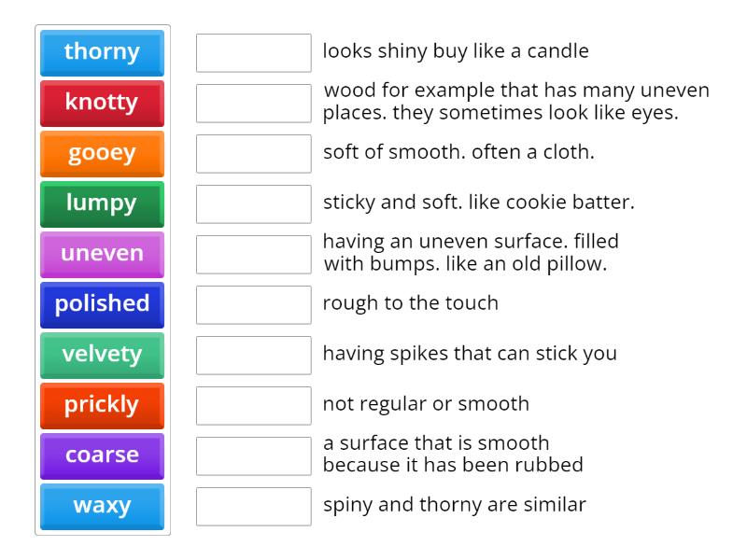Click the box beside 'having spikes that can stick you'
The image size is (747, 560).
pos(254,355)
